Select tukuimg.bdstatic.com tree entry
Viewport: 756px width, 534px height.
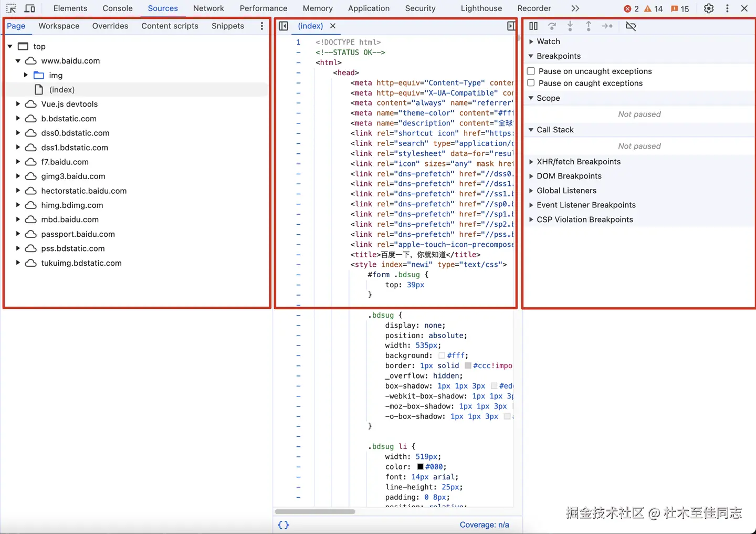coord(81,263)
